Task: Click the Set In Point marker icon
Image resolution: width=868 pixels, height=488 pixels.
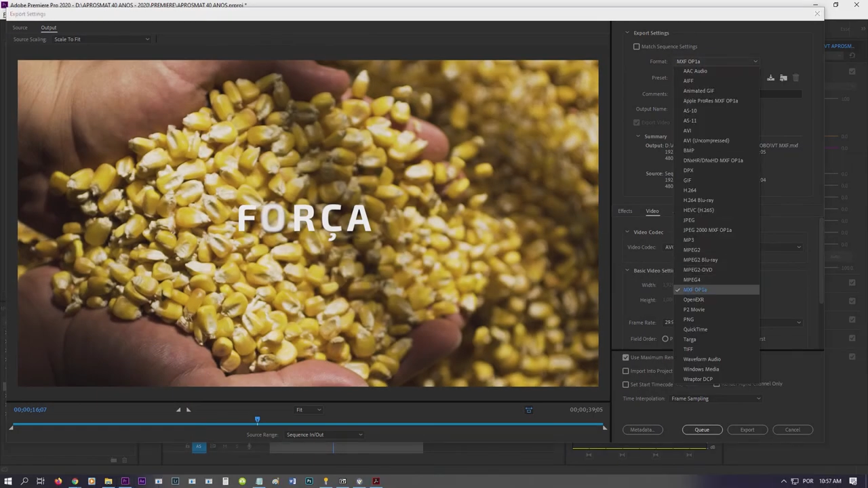Action: [x=178, y=409]
